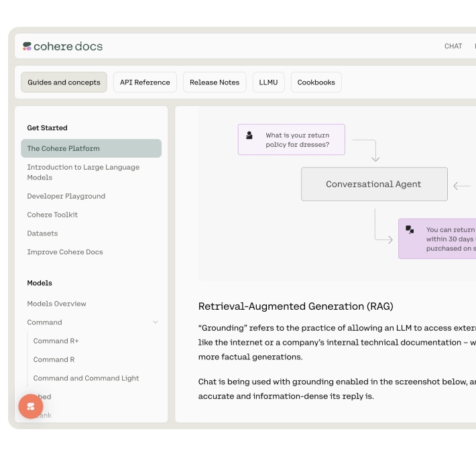The height and width of the screenshot is (456, 476).
Task: Switch to Guides and concepts tab
Action: click(x=64, y=82)
